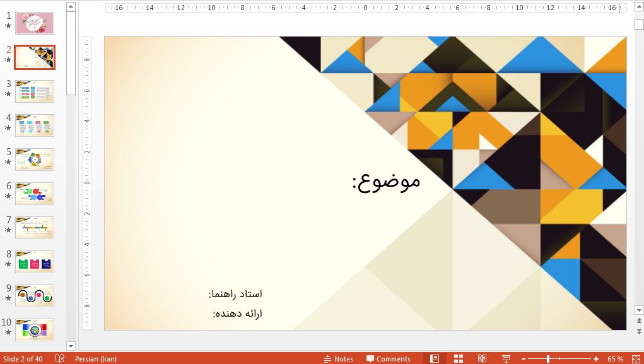
Task: Click the zoom slider handle
Action: pos(548,358)
